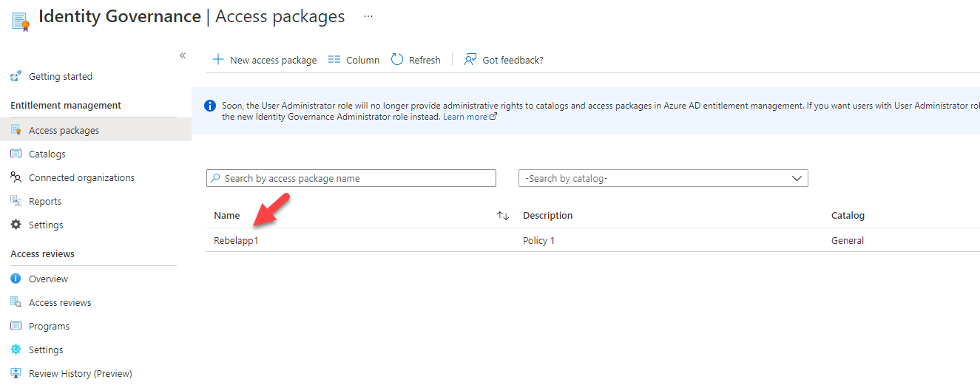Image resolution: width=980 pixels, height=385 pixels.
Task: Collapse the sidebar with double chevron
Action: click(183, 55)
